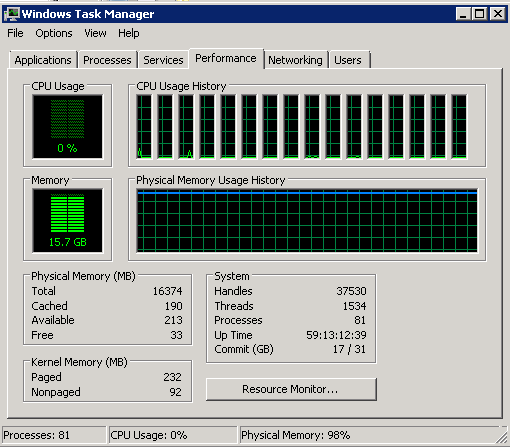510x447 pixels.
Task: Click the Cached value 190
Action: click(173, 306)
